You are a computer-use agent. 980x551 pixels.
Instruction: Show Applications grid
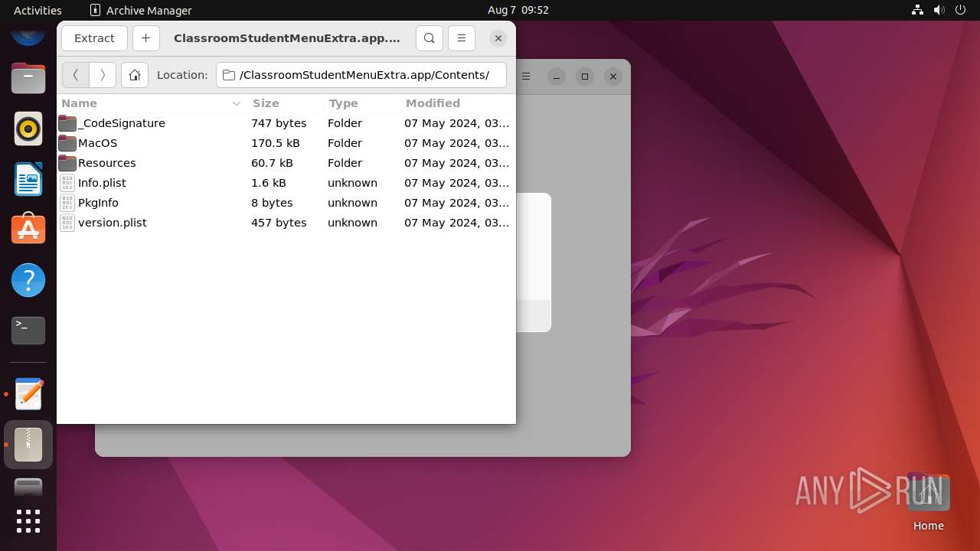pyautogui.click(x=28, y=521)
